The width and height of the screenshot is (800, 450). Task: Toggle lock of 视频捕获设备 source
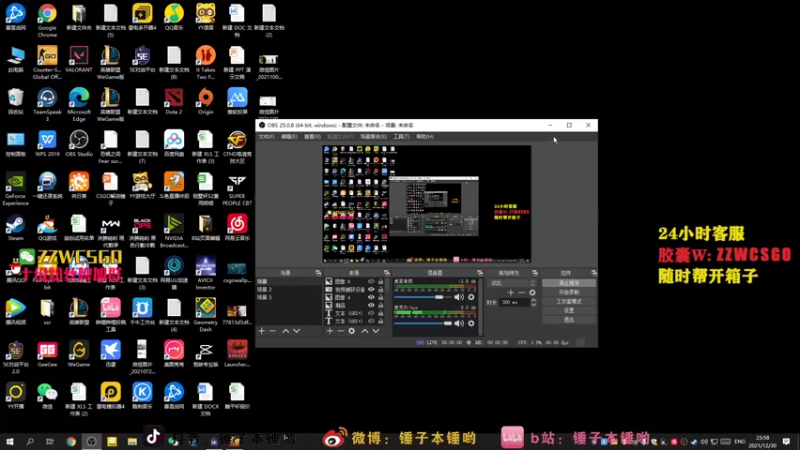(x=381, y=289)
